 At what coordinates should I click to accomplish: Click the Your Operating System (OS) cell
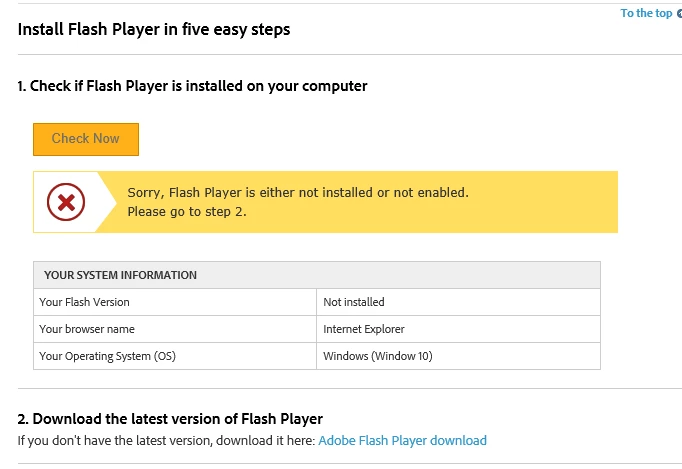[175, 356]
